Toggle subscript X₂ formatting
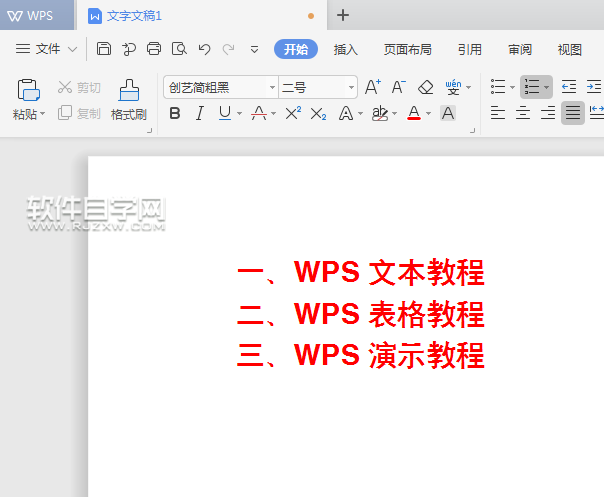604x497 pixels. (319, 114)
